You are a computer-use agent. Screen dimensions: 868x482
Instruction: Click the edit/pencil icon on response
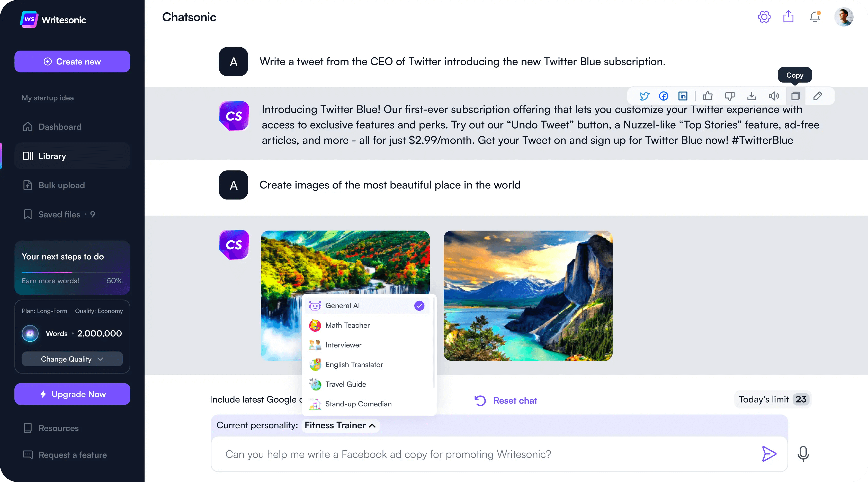click(818, 96)
